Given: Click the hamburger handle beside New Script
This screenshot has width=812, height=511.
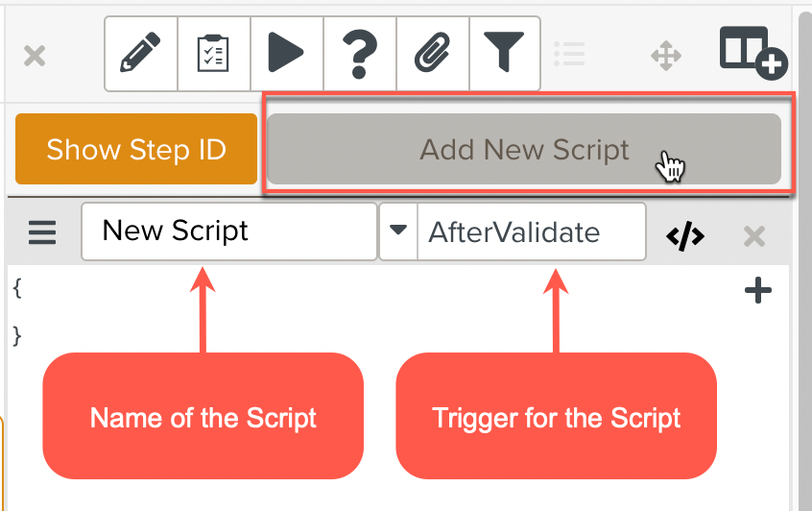Looking at the screenshot, I should tap(42, 233).
